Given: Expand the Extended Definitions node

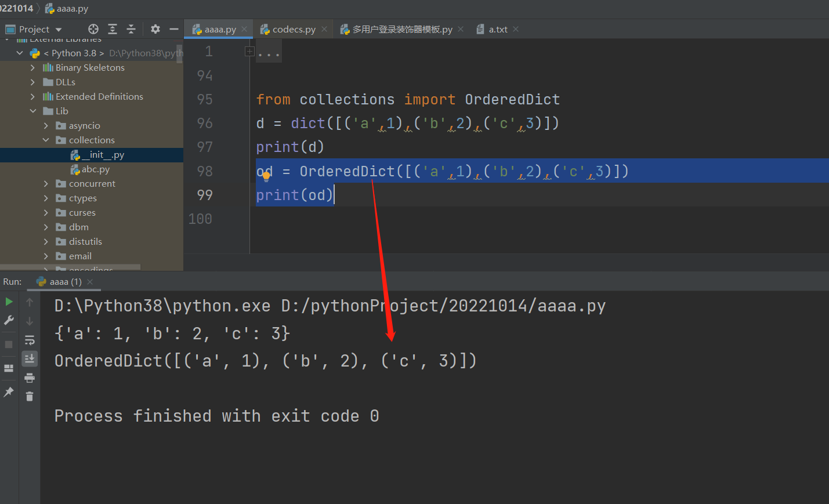Looking at the screenshot, I should [x=32, y=96].
